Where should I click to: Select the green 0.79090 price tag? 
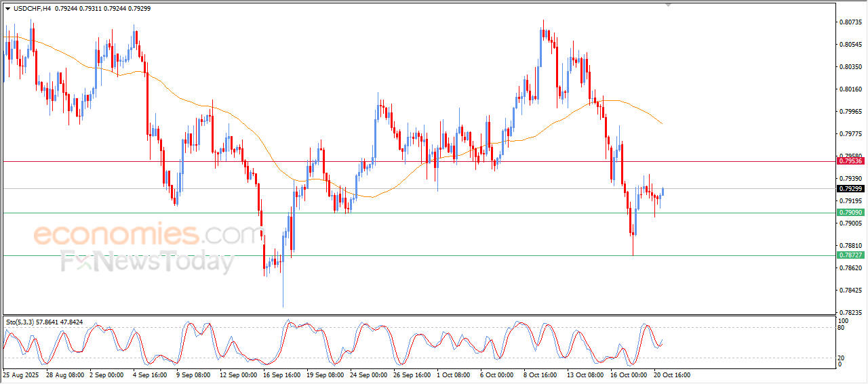coord(850,213)
